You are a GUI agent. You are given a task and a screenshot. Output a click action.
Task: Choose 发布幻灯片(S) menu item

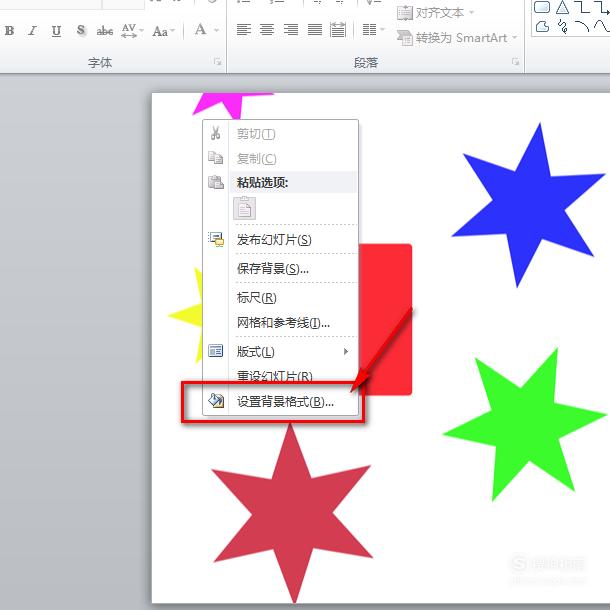pyautogui.click(x=280, y=239)
